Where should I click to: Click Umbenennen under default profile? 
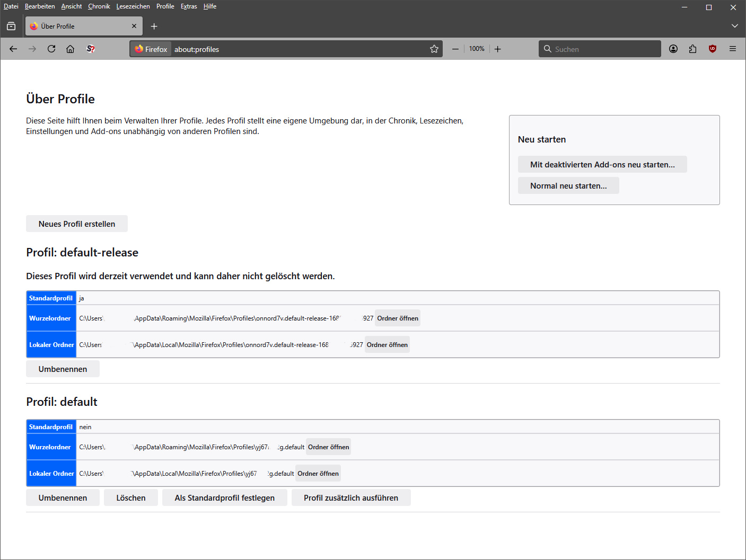tap(63, 497)
